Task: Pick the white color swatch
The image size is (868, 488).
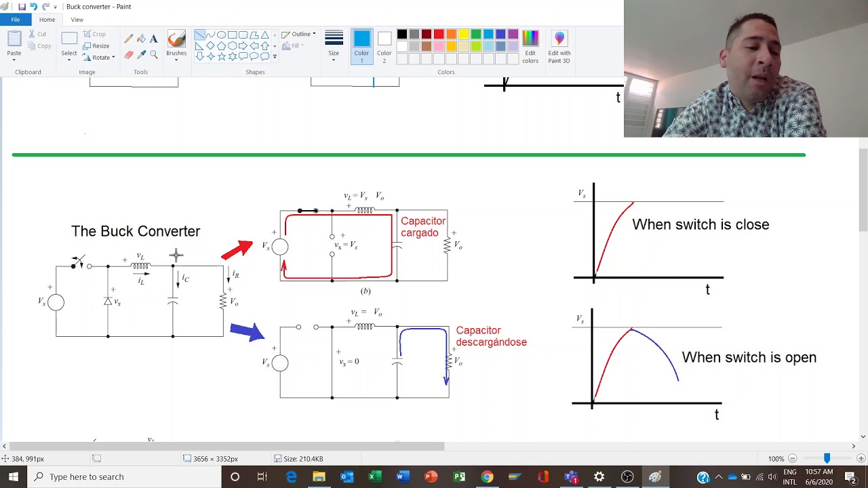Action: (402, 46)
